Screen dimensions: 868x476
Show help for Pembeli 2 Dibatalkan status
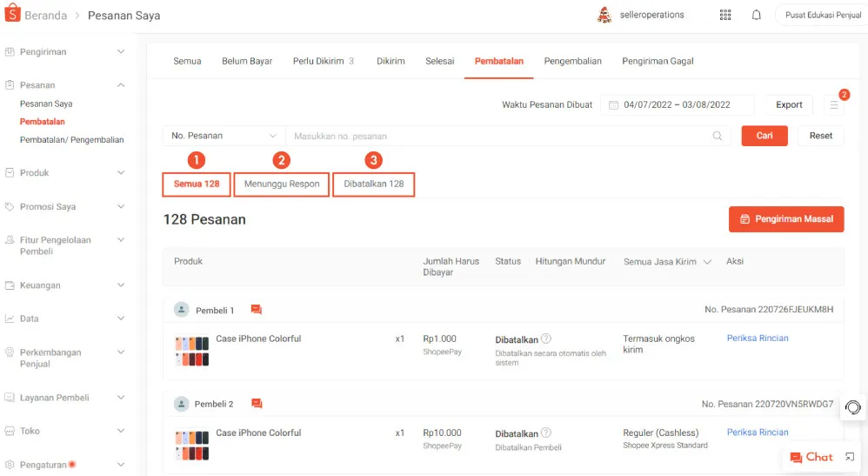546,432
